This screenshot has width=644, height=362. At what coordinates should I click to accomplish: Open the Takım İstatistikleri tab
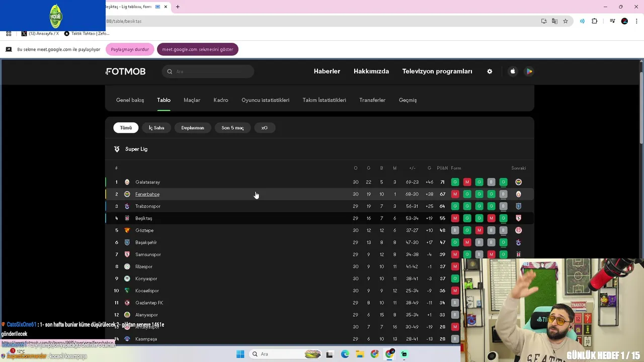(x=324, y=100)
